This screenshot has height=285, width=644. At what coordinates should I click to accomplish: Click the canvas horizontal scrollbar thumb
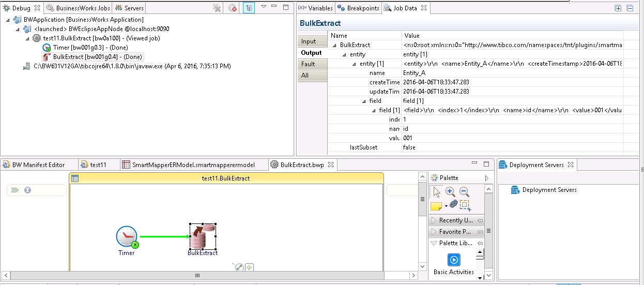coord(196,276)
